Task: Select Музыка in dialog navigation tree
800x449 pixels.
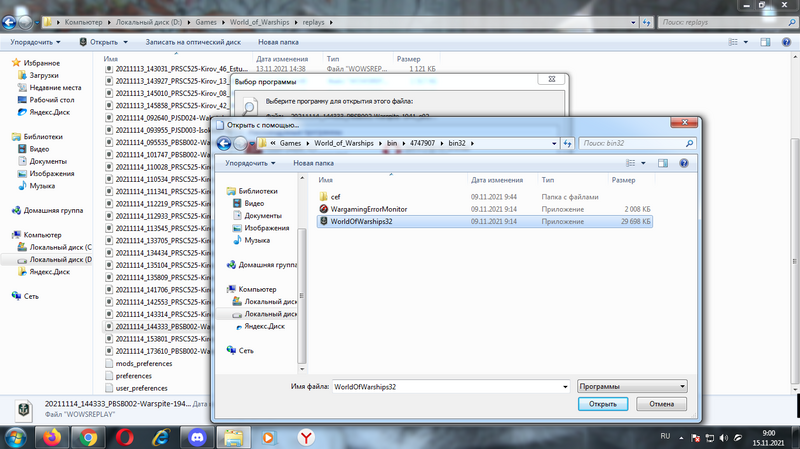Action: (x=257, y=240)
